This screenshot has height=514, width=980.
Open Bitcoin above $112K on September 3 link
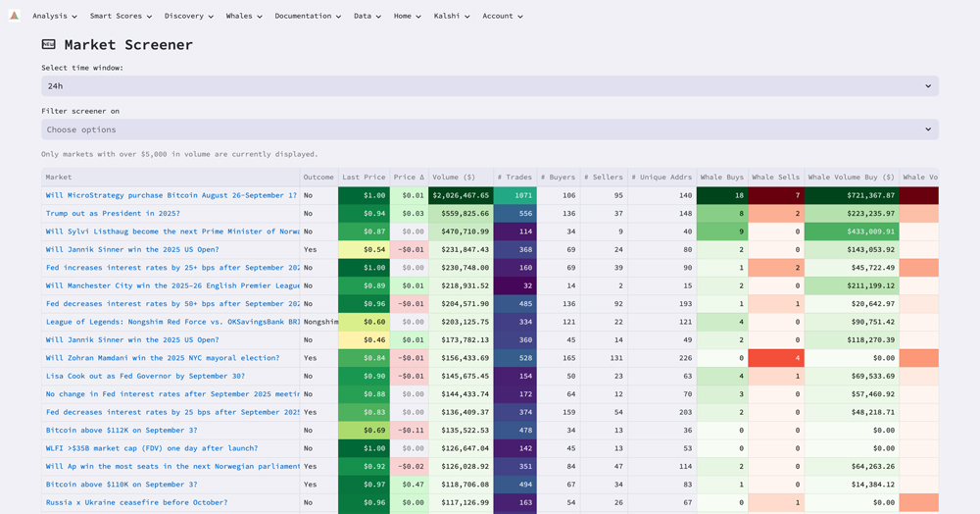click(121, 430)
